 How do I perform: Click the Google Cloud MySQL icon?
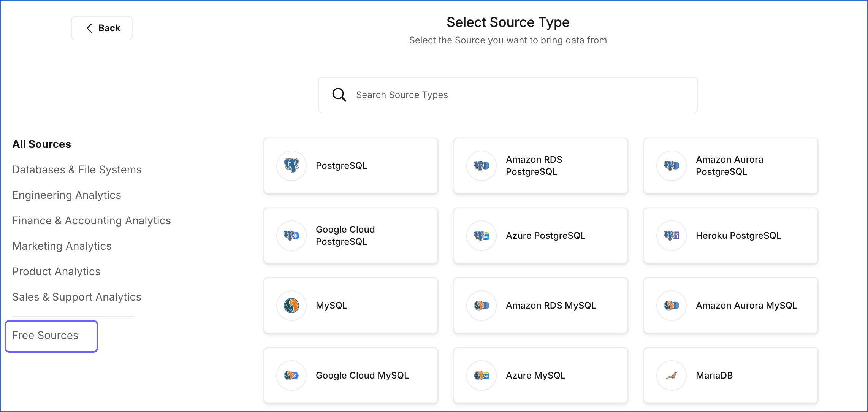291,376
